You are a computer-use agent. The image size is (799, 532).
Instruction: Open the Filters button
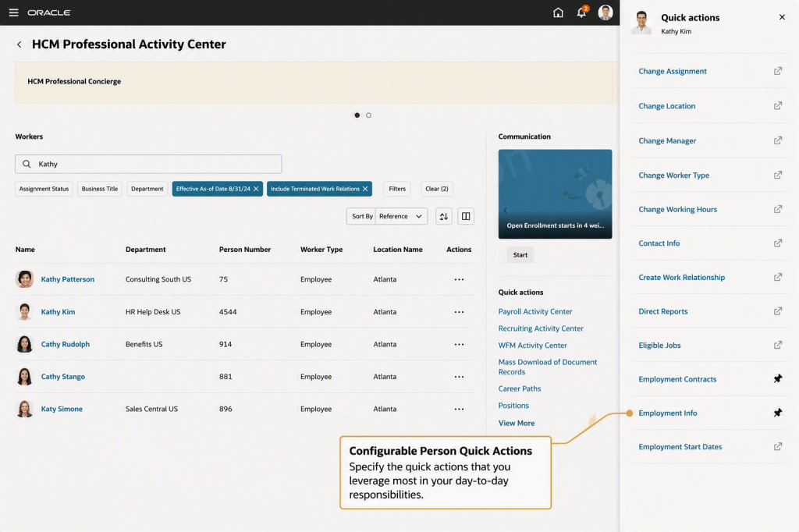coord(397,189)
